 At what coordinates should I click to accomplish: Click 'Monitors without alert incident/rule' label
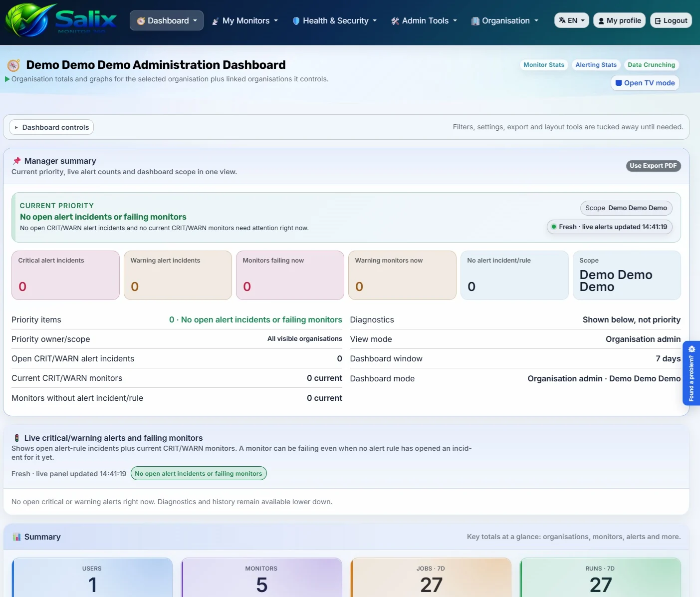77,398
